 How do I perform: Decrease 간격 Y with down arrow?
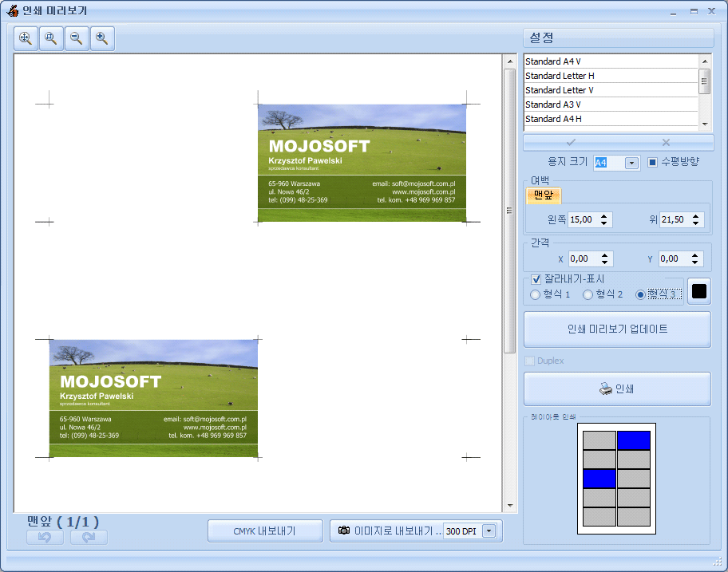tap(694, 262)
